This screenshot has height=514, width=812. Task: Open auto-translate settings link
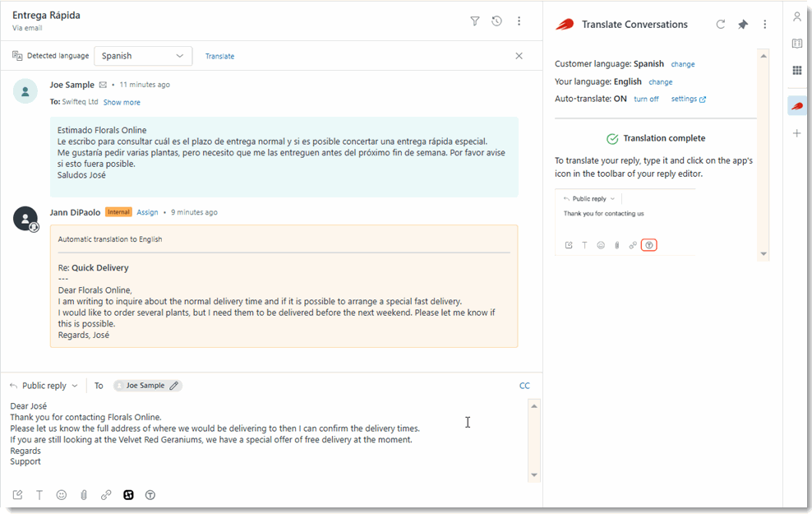coord(688,99)
